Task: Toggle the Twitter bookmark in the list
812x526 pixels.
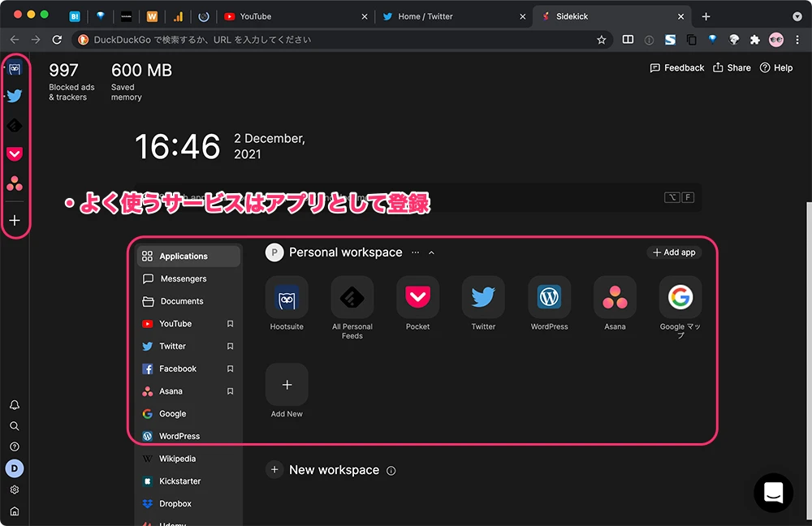Action: [x=230, y=347]
